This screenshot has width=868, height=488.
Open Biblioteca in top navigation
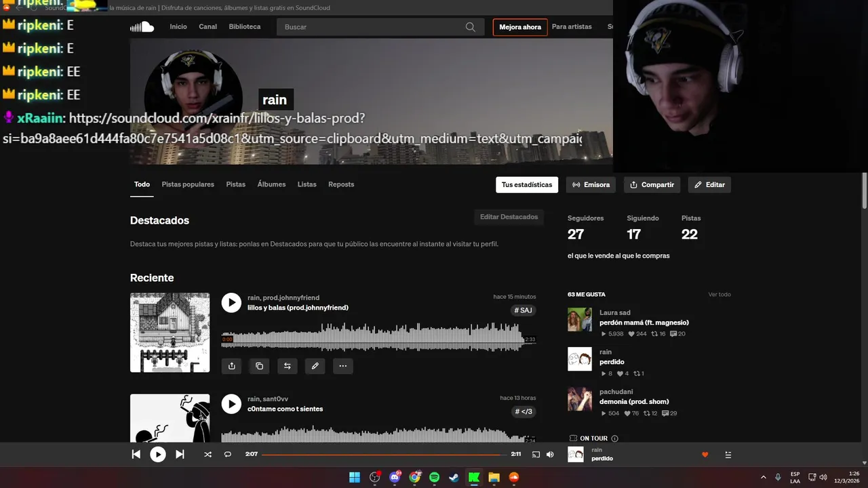coord(245,27)
